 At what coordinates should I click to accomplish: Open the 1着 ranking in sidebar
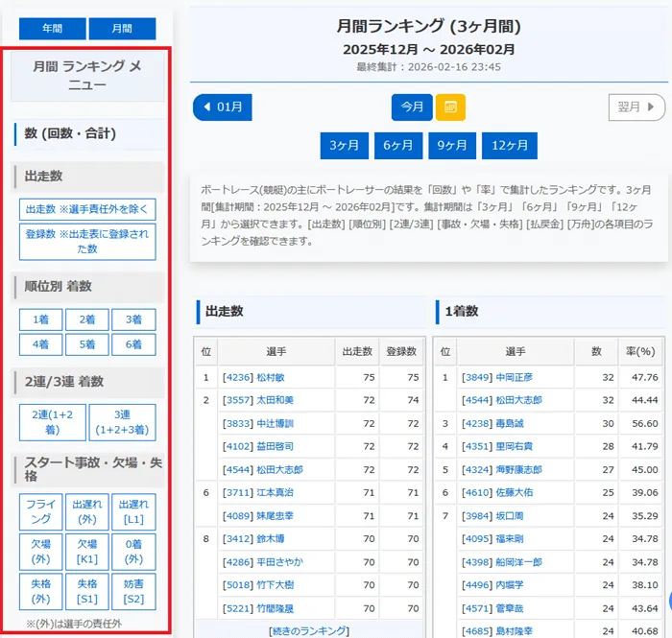click(x=40, y=320)
